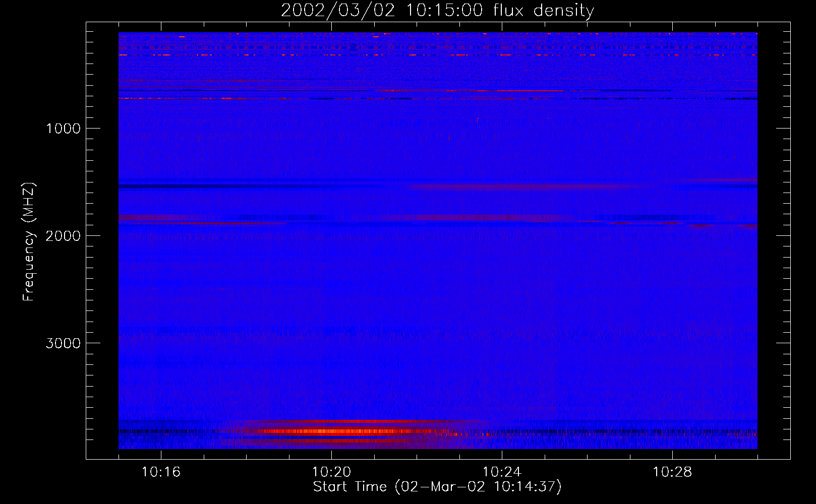Click the 10:24 time tick label
Viewport: 816px width, 504px height.
[x=502, y=472]
